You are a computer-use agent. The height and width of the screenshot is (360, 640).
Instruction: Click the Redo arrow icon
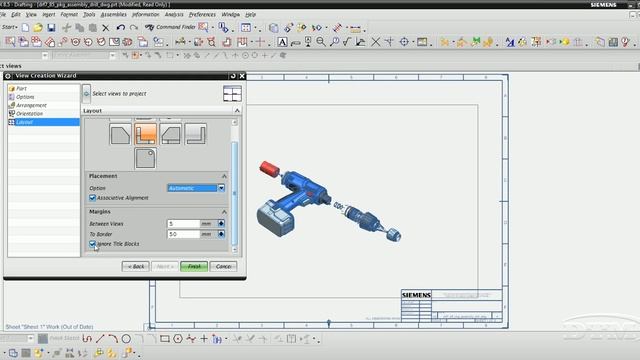click(x=133, y=27)
